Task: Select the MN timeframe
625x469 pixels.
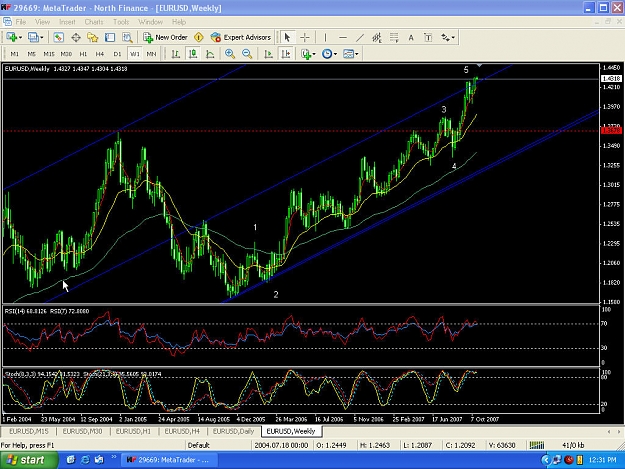Action: pos(151,54)
